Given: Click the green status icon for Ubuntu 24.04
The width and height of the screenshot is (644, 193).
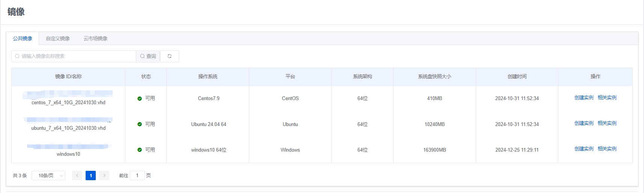Looking at the screenshot, I should point(140,124).
